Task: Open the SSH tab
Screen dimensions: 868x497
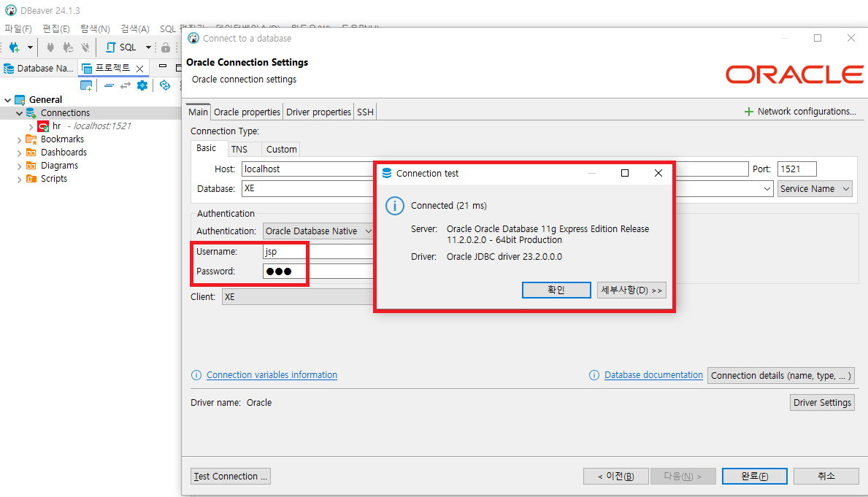Action: click(365, 112)
